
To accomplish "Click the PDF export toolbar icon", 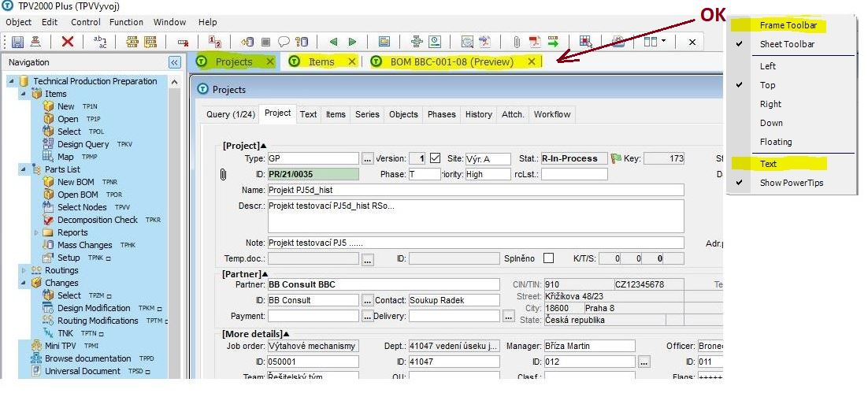I will (x=535, y=42).
